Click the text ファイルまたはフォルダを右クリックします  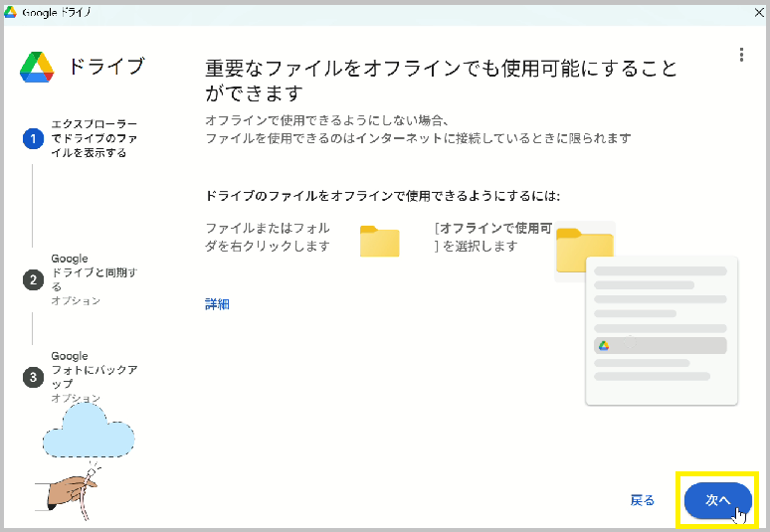[x=268, y=237]
